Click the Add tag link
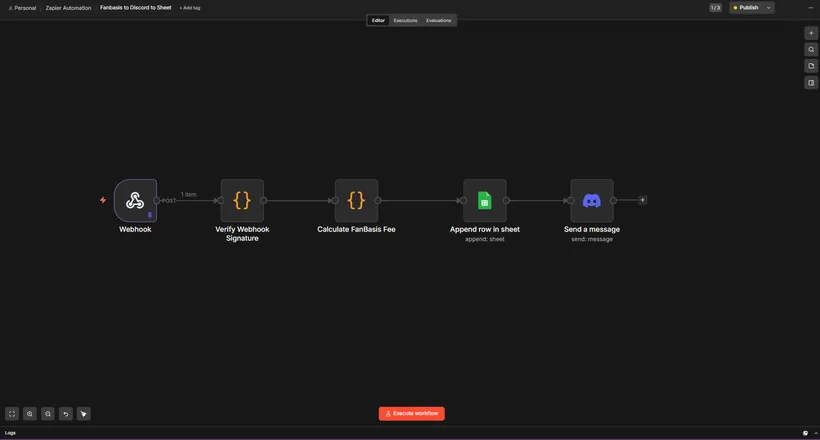The height and width of the screenshot is (440, 820). [190, 8]
